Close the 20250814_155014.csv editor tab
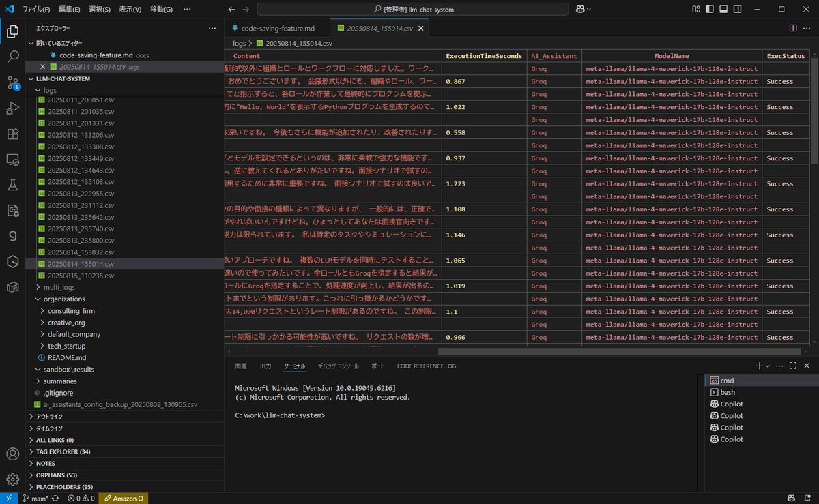819x504 pixels. pos(422,28)
